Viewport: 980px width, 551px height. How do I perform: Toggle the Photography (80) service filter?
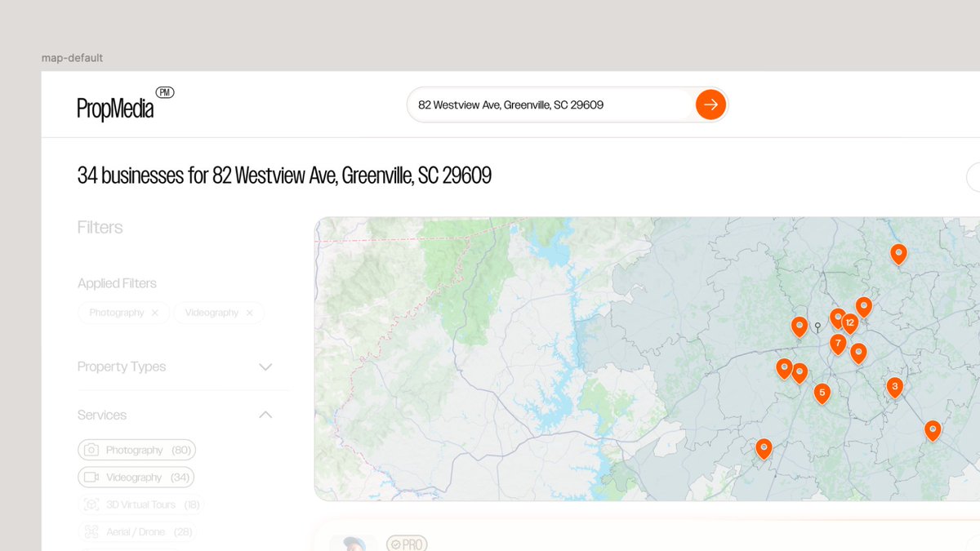click(x=136, y=450)
